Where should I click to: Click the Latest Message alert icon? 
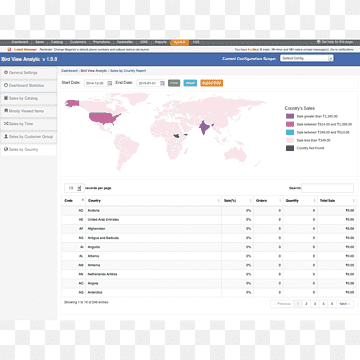(x=9, y=49)
